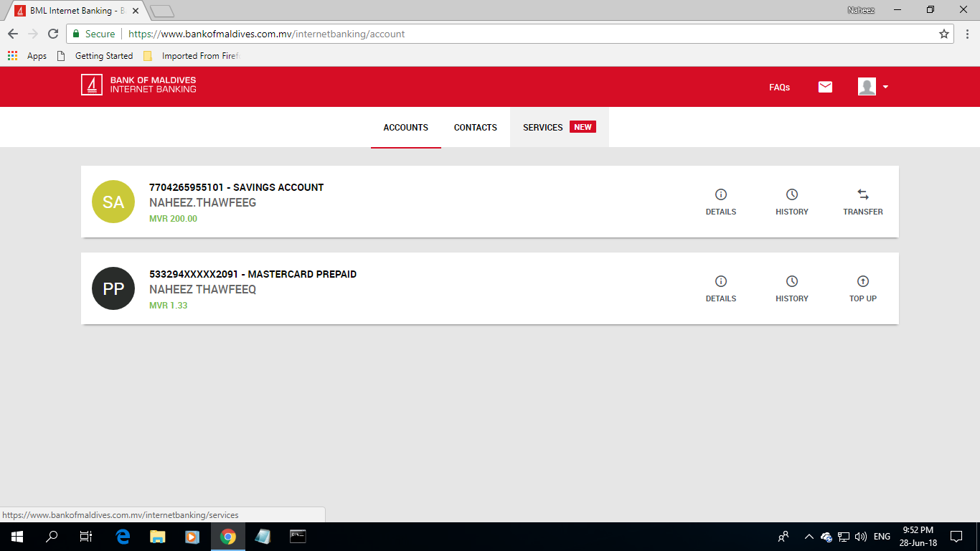Open the taskbar clock and date
This screenshot has width=980, height=551.
click(918, 536)
